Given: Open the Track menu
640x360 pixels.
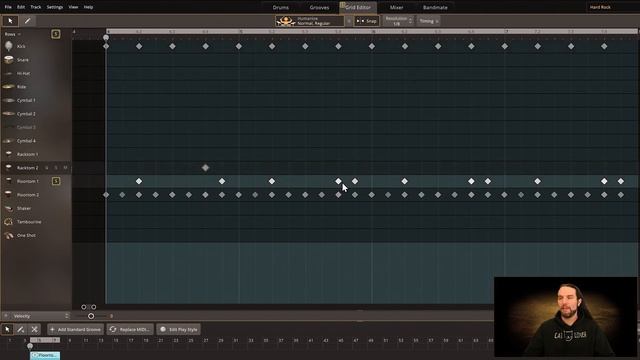Looking at the screenshot, I should (x=36, y=7).
